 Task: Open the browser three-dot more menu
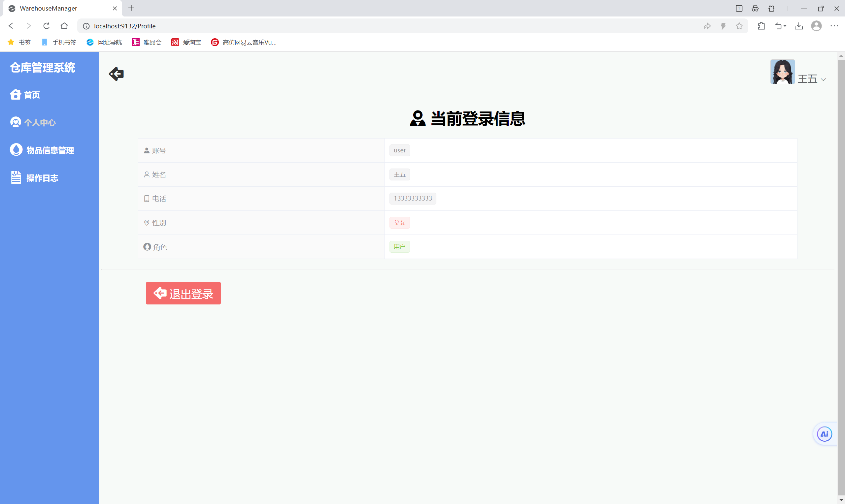pos(835,26)
